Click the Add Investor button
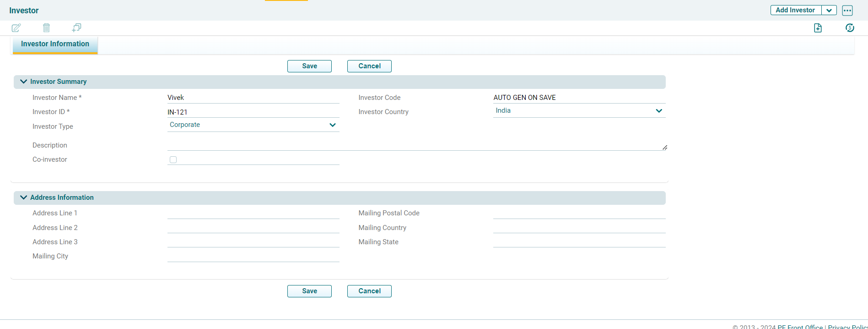 click(x=795, y=11)
